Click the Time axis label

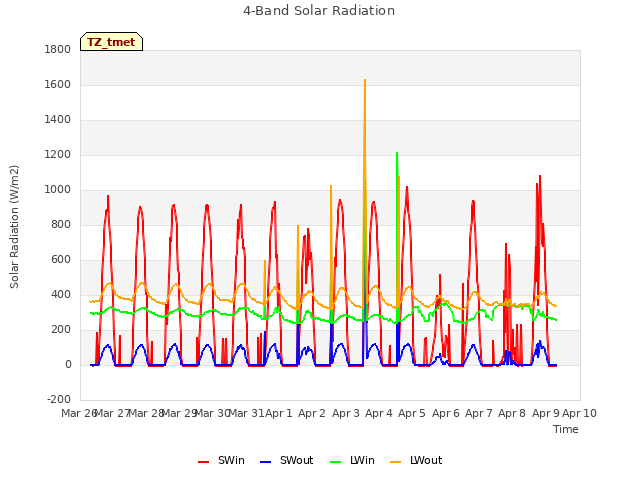(566, 429)
